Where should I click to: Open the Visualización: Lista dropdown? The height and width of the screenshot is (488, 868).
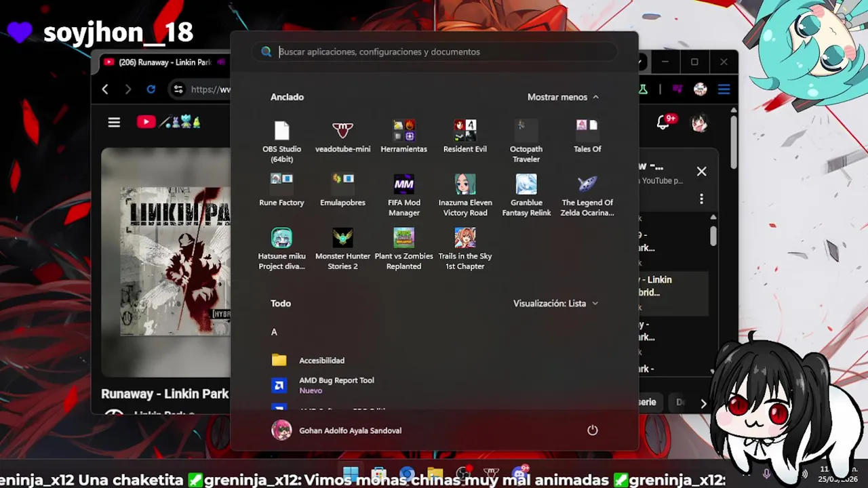(x=555, y=304)
